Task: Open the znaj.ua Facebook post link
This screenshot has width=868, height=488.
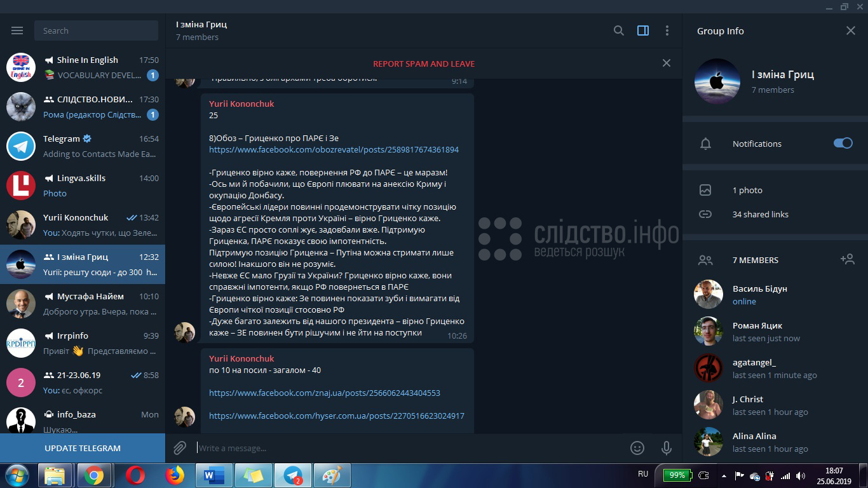Action: click(x=325, y=393)
